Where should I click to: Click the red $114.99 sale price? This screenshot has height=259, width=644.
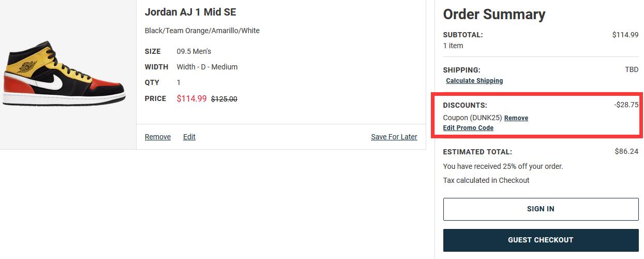(191, 98)
